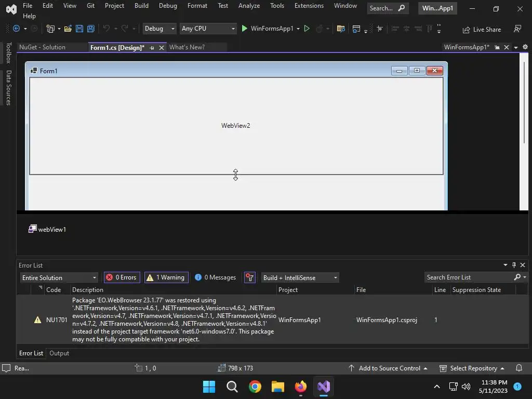Screen dimensions: 532x399
Task: Open the Any CPU platform dropdown
Action: [208, 29]
